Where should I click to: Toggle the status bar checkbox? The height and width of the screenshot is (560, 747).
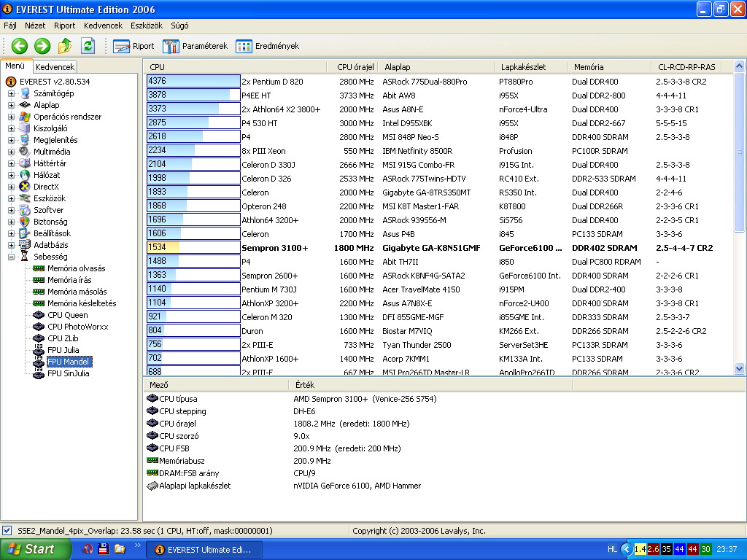coord(7,531)
